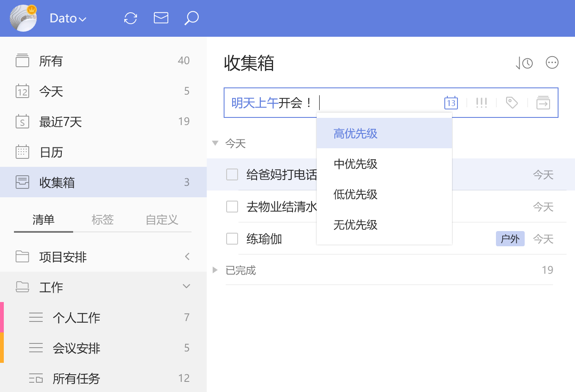Screen dimensions: 575x392
Task: Open the sort by time icon
Action: point(524,63)
